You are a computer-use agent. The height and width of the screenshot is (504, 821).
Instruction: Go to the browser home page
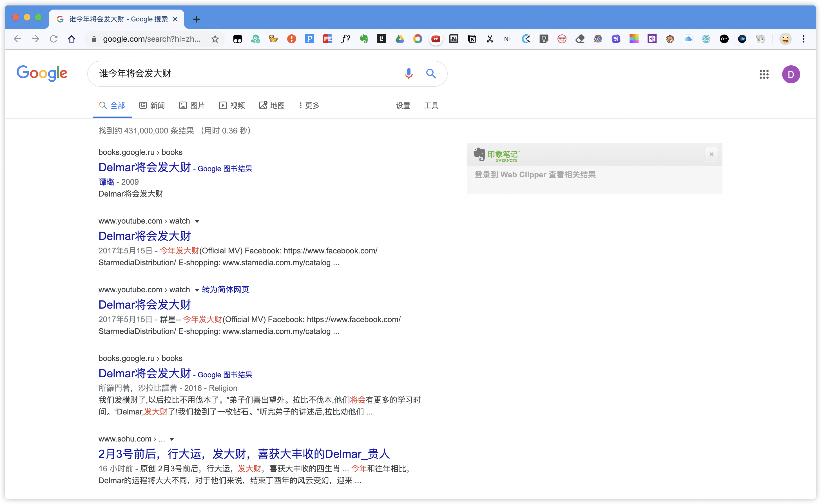(x=71, y=39)
